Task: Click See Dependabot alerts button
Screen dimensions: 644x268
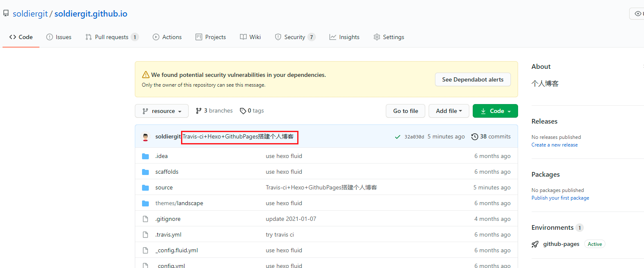Action: coord(473,79)
